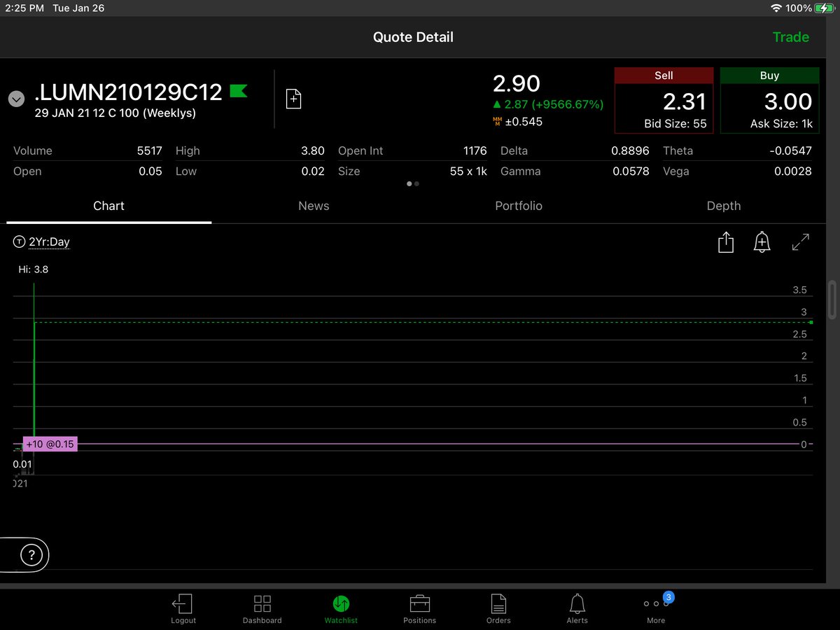Tap the Open Int value 1176
Image resolution: width=840 pixels, height=630 pixels.
point(475,150)
